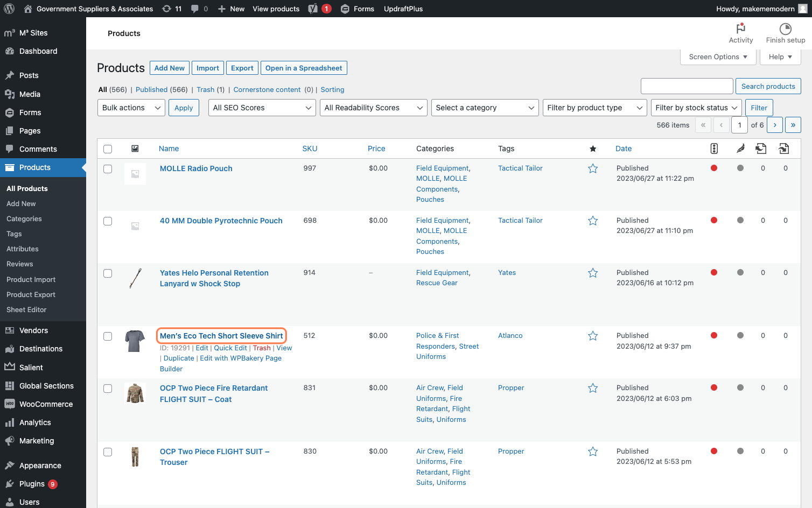Click the Add New products button

pyautogui.click(x=170, y=68)
